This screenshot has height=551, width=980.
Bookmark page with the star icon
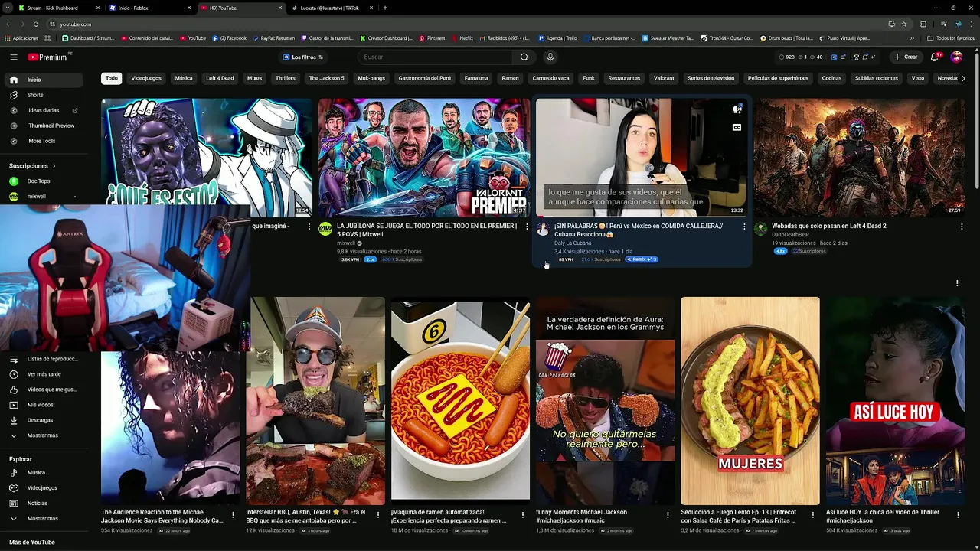click(904, 24)
